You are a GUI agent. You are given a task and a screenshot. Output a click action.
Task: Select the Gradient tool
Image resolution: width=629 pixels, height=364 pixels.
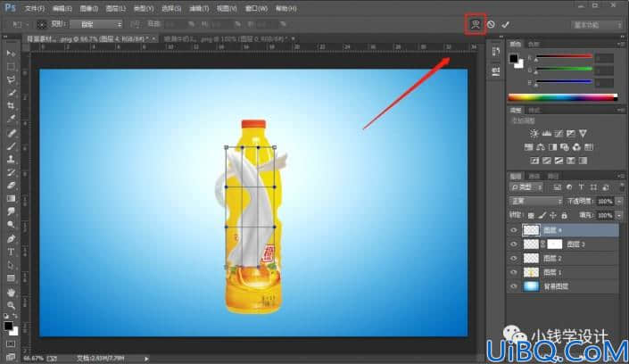[x=11, y=199]
